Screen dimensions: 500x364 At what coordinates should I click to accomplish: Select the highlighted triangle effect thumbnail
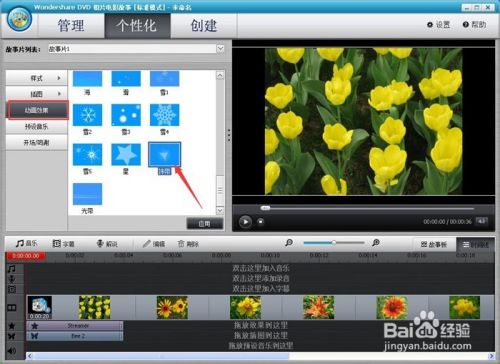164,154
